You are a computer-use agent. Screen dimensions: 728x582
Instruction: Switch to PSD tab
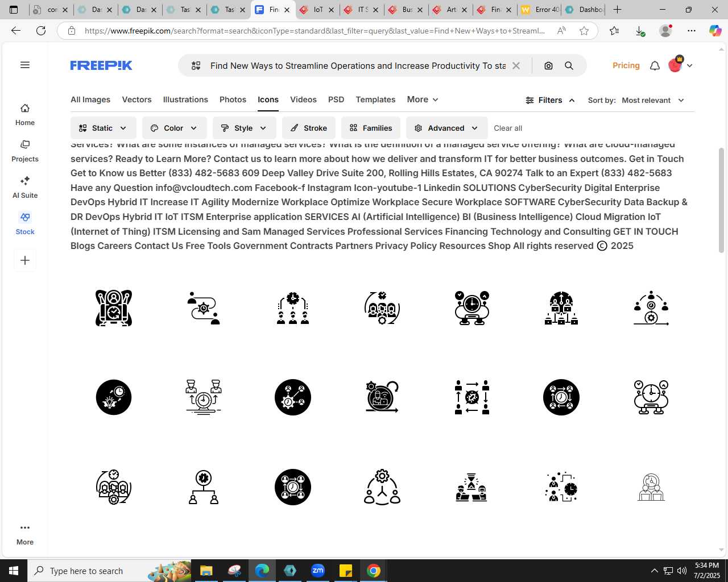click(x=336, y=99)
